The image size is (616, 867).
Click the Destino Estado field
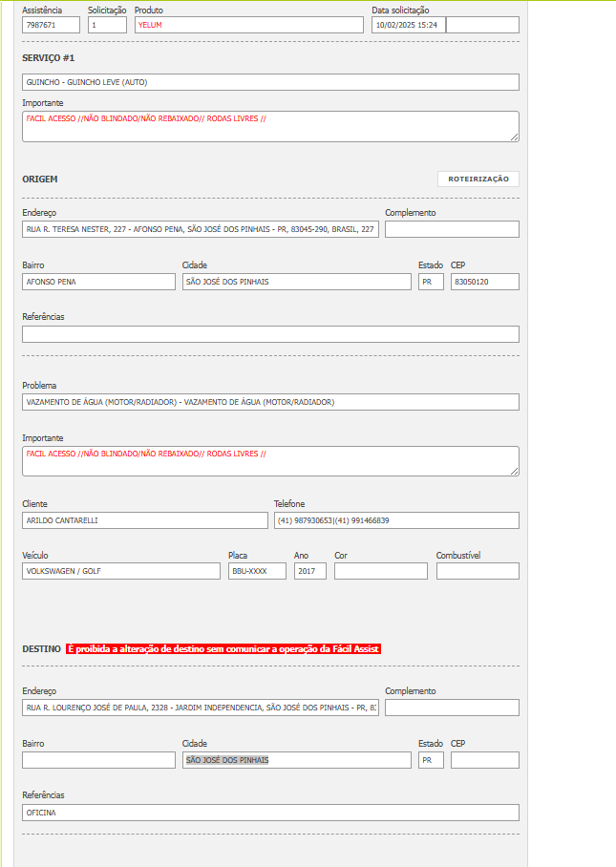click(x=431, y=760)
